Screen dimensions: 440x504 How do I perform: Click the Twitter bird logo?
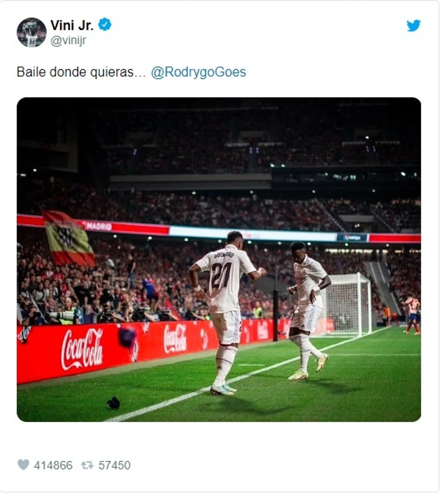click(413, 26)
